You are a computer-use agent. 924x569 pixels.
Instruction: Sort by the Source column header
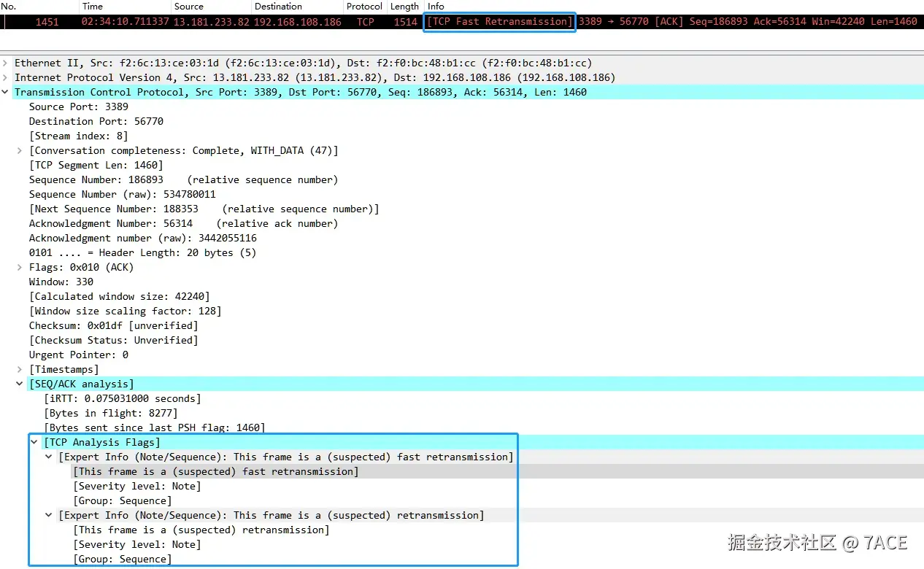click(x=211, y=7)
